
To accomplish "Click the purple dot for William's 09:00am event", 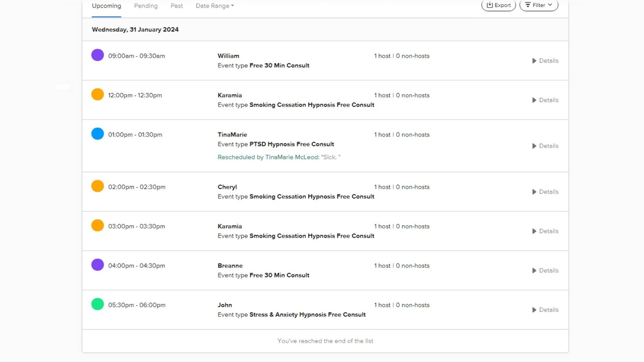I will pyautogui.click(x=97, y=55).
